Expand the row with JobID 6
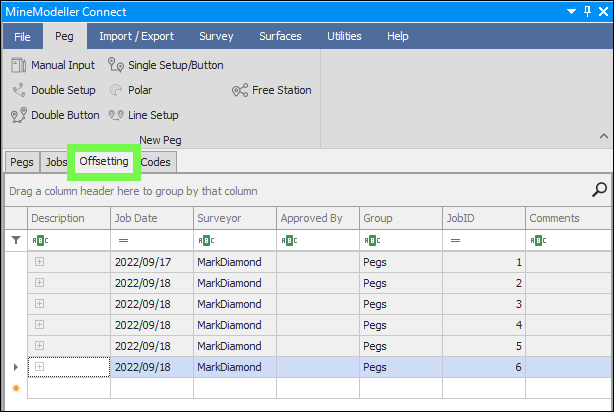Screen dimensions: 614x412 point(39,367)
